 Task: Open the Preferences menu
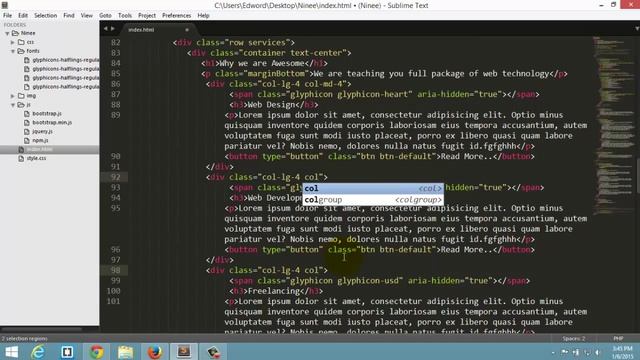click(176, 16)
